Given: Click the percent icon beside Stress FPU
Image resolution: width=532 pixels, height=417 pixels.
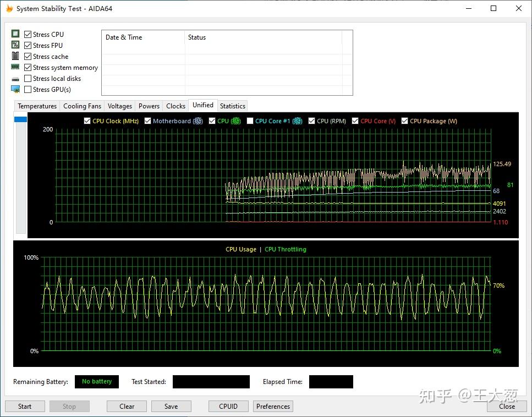Looking at the screenshot, I should coord(15,45).
